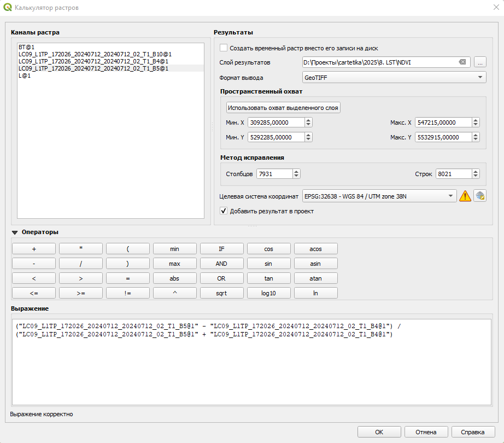504x443 pixels.
Task: Insert the greater-than-or-equal operator
Action: pyautogui.click(x=81, y=293)
